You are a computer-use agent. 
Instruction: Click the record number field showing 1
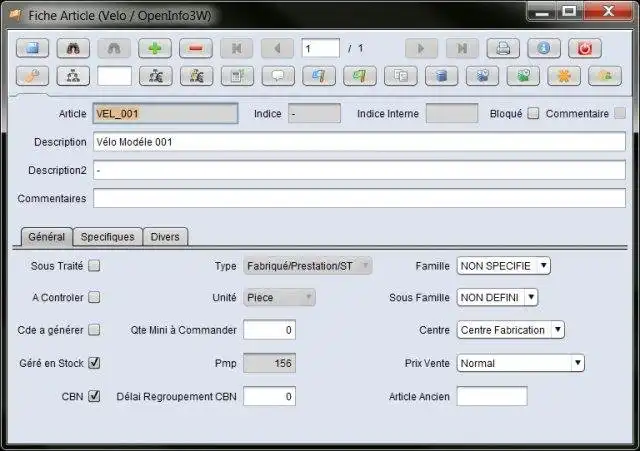click(320, 49)
